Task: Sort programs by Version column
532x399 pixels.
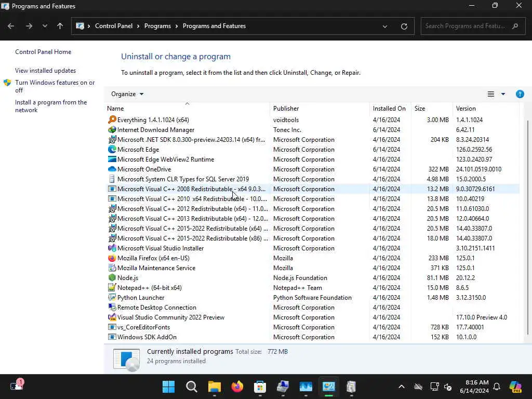Action: click(x=486, y=108)
